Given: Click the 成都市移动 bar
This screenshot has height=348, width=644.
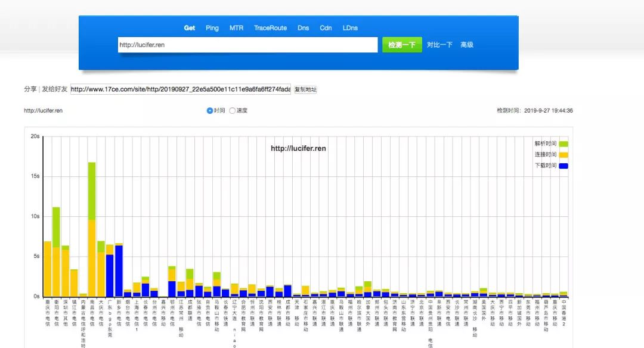Looking at the screenshot, I should tap(287, 291).
